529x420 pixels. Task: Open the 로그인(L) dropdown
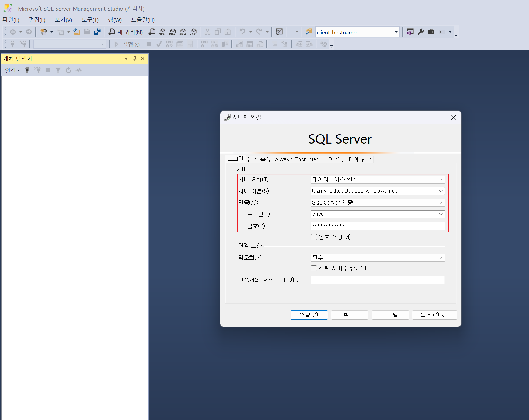coord(441,214)
